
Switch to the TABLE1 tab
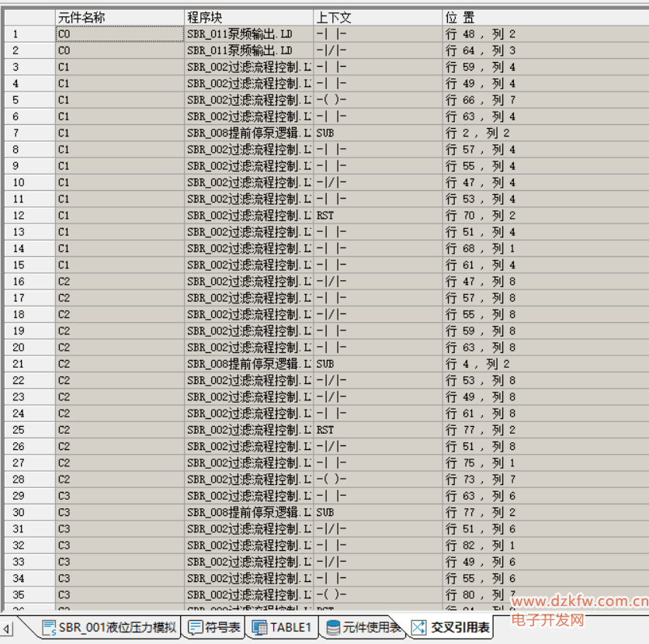(290, 628)
